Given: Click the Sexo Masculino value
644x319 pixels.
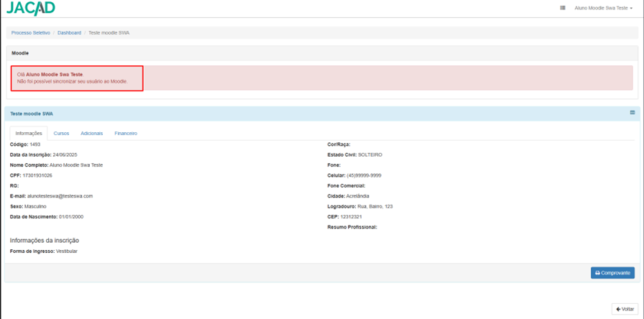Looking at the screenshot, I should click(35, 206).
